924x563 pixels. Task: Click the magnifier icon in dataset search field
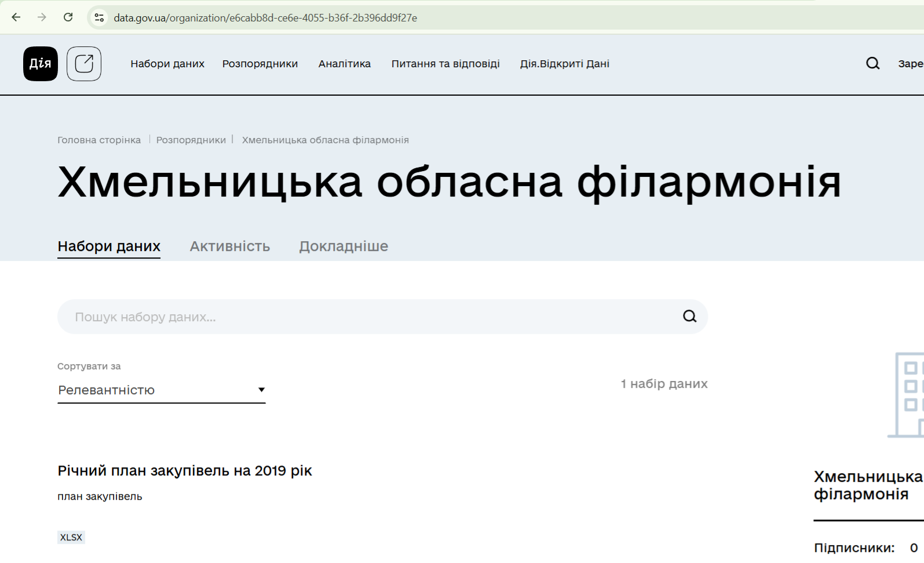coord(689,316)
